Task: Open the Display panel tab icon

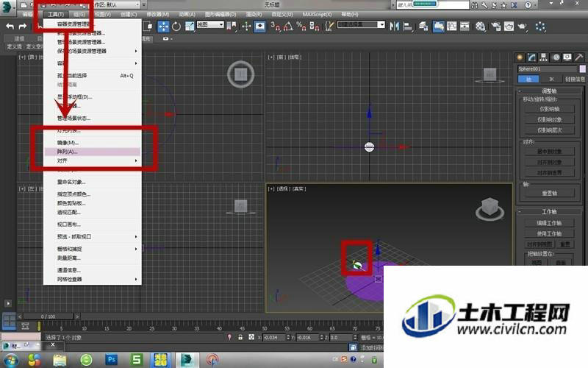Action: click(567, 57)
